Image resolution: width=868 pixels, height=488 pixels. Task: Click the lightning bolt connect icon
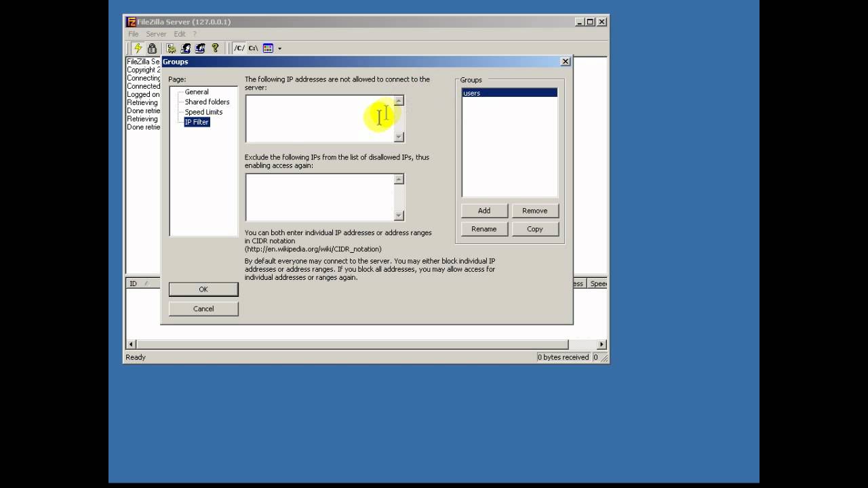pyautogui.click(x=138, y=48)
